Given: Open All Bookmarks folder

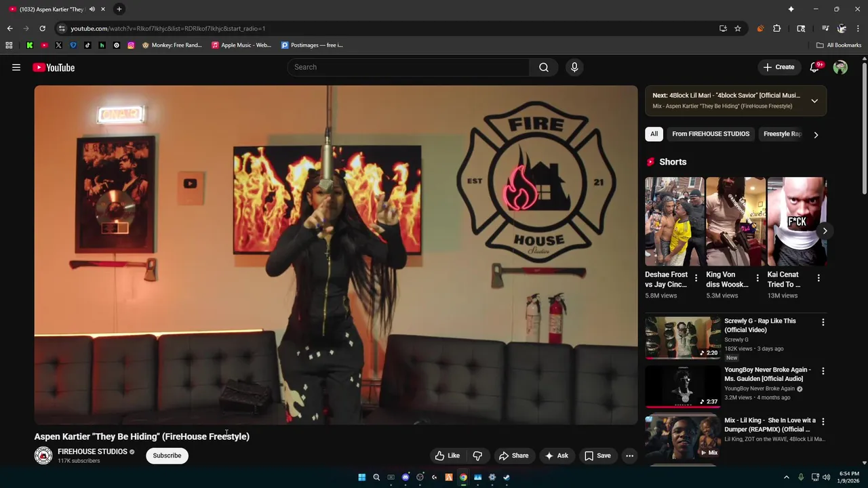Looking at the screenshot, I should coord(839,45).
